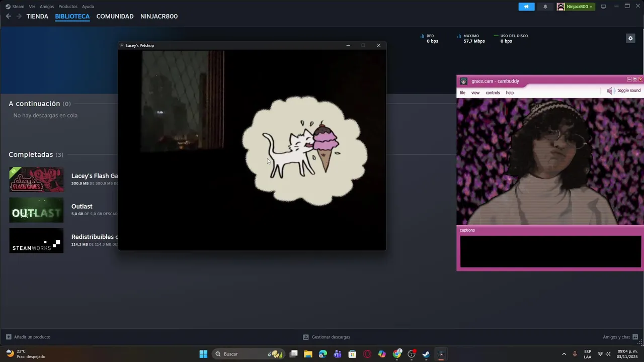Click the cambuddy webcam video feed
This screenshot has width=644, height=362.
tap(550, 161)
